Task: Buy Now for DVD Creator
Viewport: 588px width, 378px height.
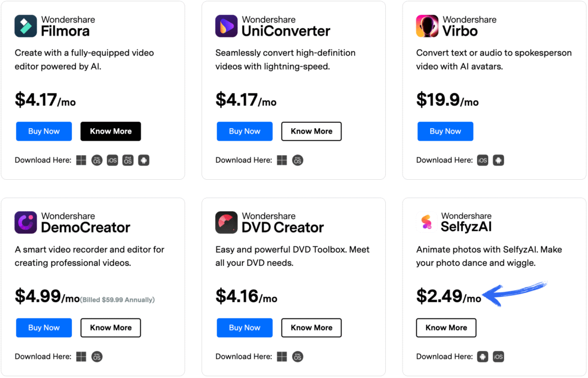Action: [x=245, y=328]
